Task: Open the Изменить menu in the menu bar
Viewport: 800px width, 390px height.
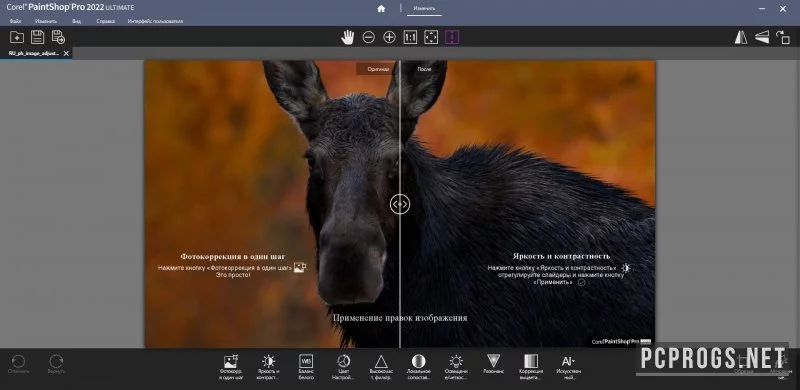Action: point(46,21)
